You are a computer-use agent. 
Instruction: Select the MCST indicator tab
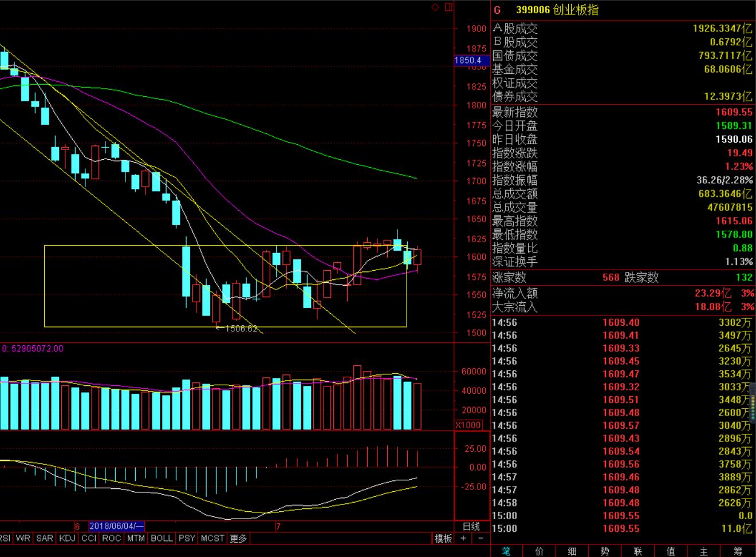212,538
